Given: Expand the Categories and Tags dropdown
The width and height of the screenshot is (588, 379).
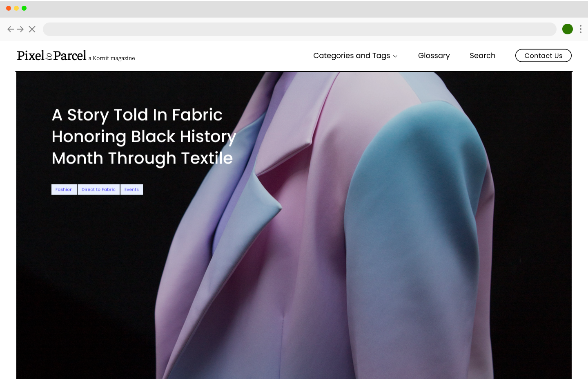Looking at the screenshot, I should pyautogui.click(x=355, y=56).
